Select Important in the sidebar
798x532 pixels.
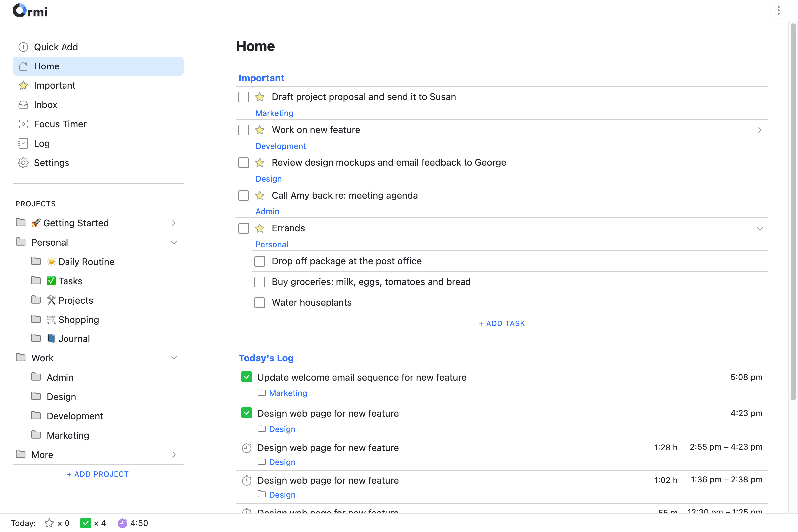pyautogui.click(x=54, y=85)
